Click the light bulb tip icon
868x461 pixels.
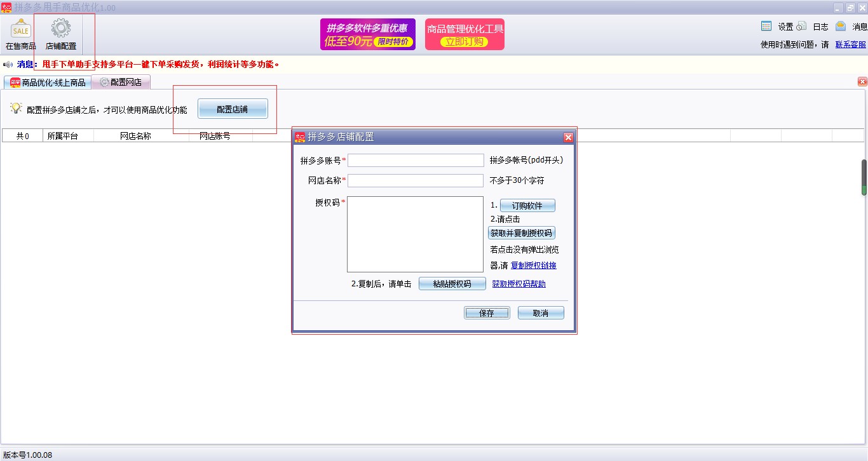point(15,108)
